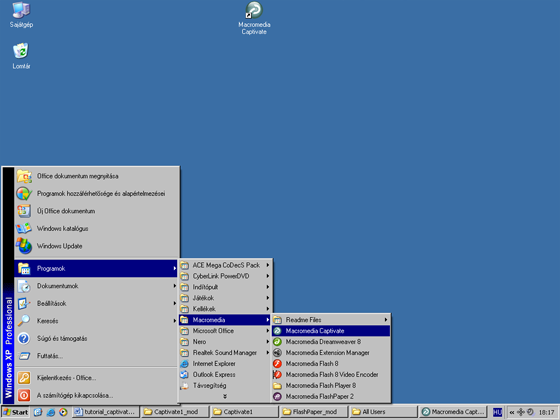
Task: Launch Windows Update from Start menu
Action: 97,246
